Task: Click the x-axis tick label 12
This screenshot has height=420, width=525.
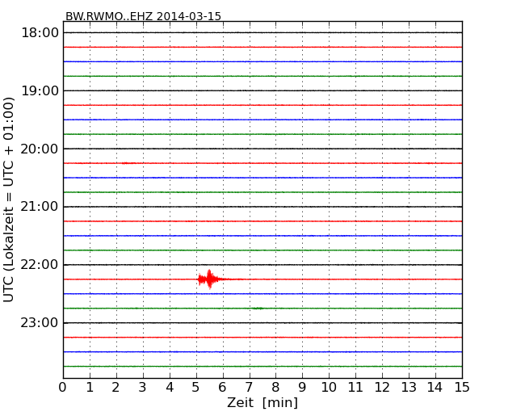Action: pos(382,388)
